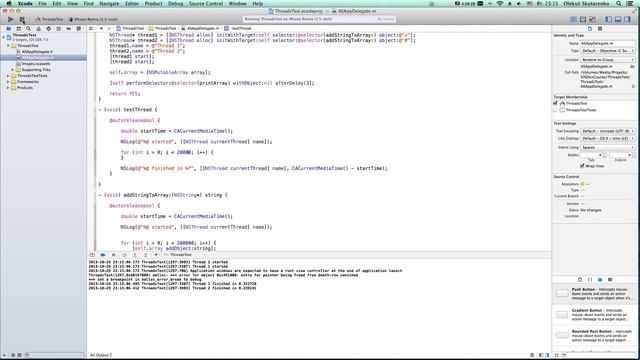Show the File inspector tab
Image resolution: width=640 pixels, height=360 pixels.
click(590, 29)
